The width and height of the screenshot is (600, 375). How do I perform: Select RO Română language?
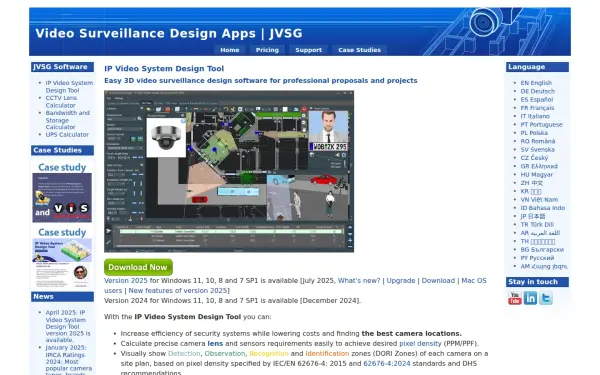click(x=537, y=141)
